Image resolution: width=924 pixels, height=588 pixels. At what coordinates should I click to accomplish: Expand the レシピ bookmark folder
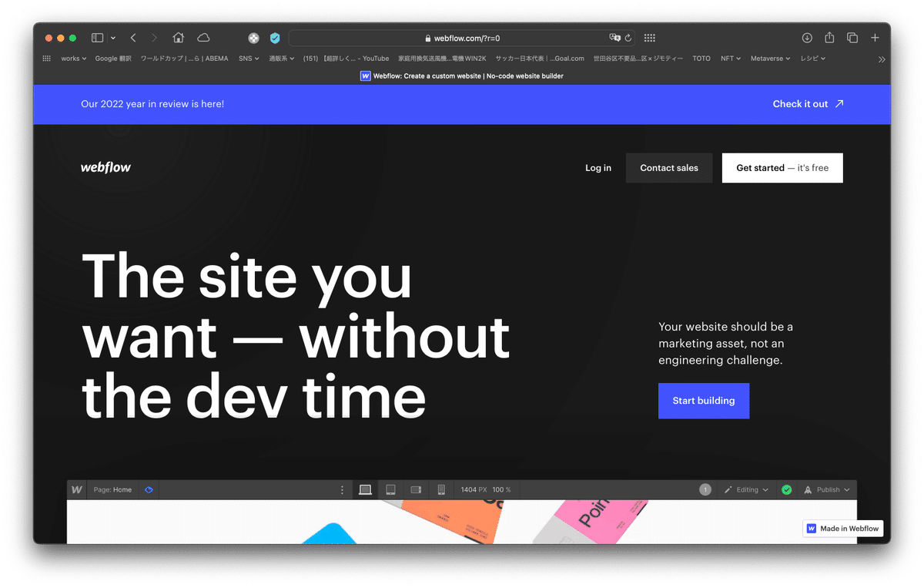[x=813, y=59]
